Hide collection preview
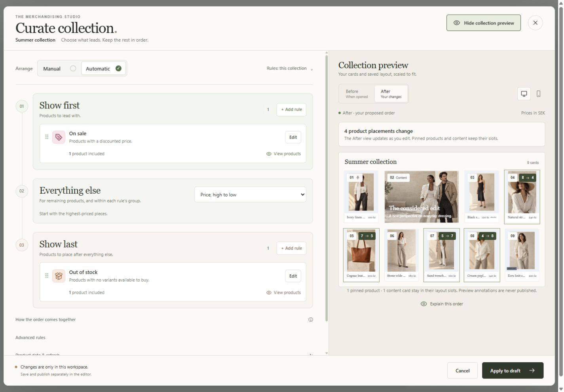Viewport: 564px width, 392px height. [x=484, y=23]
